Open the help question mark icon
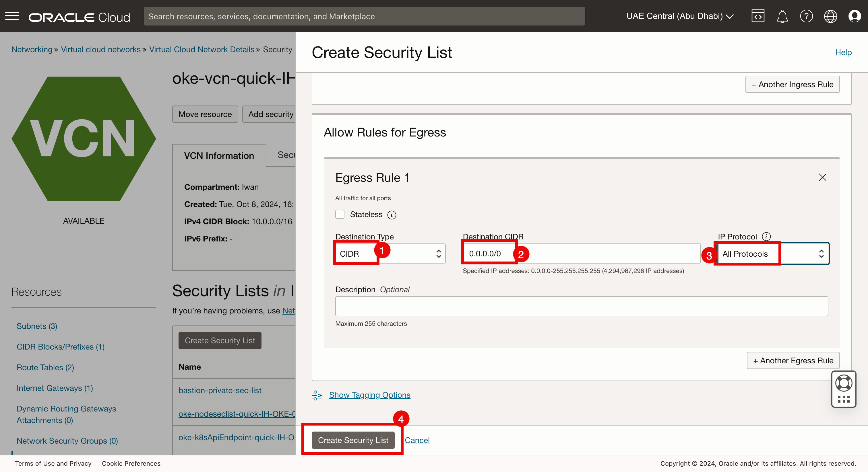The height and width of the screenshot is (472, 868). pos(806,16)
